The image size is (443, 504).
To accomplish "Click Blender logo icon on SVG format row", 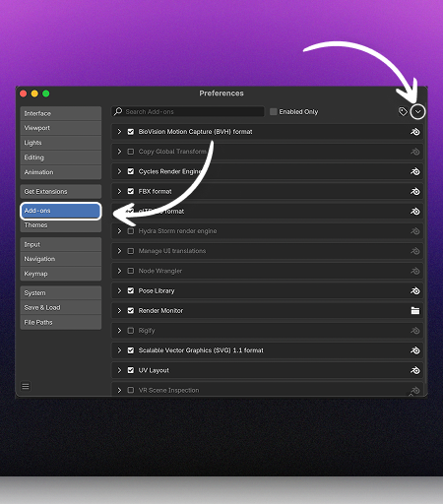I will click(x=415, y=350).
